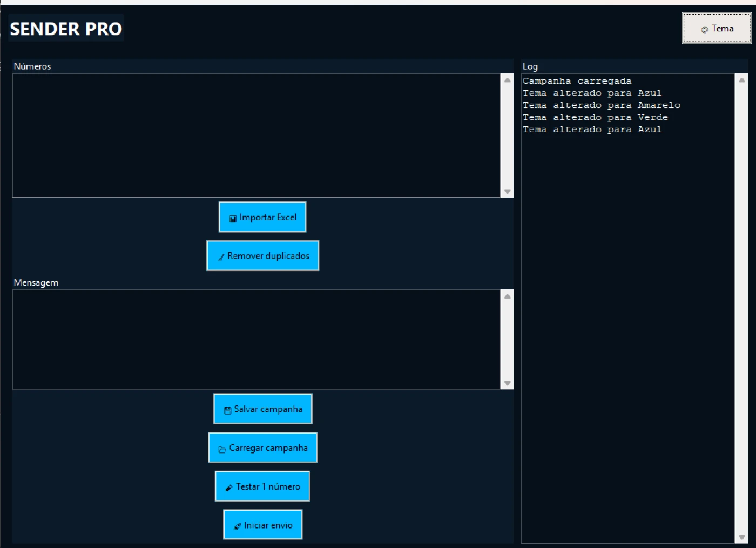Image resolution: width=756 pixels, height=548 pixels.
Task: Focus the Mensagem text area
Action: point(256,339)
